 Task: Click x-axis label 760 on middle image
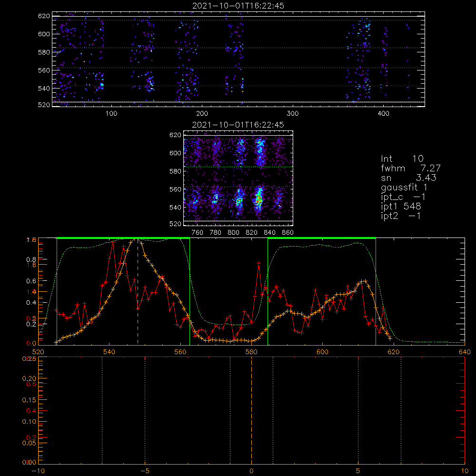[198, 233]
